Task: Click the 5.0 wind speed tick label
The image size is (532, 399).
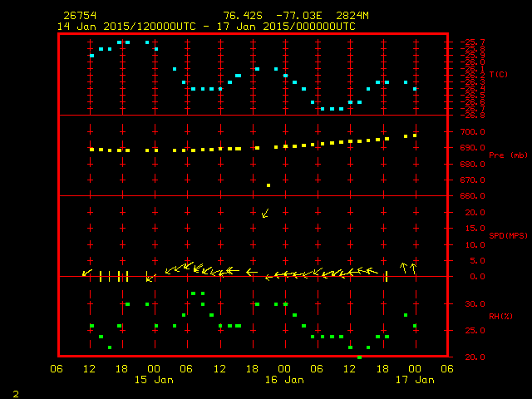Action: [x=477, y=260]
